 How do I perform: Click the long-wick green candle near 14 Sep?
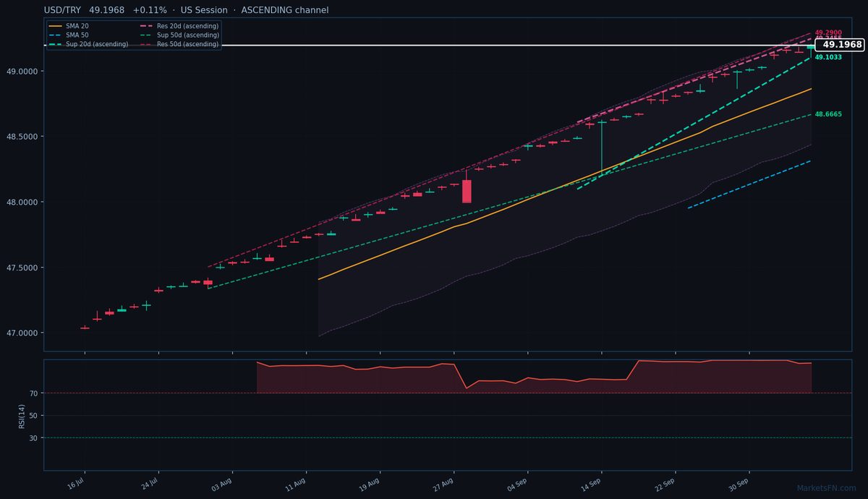[602, 145]
